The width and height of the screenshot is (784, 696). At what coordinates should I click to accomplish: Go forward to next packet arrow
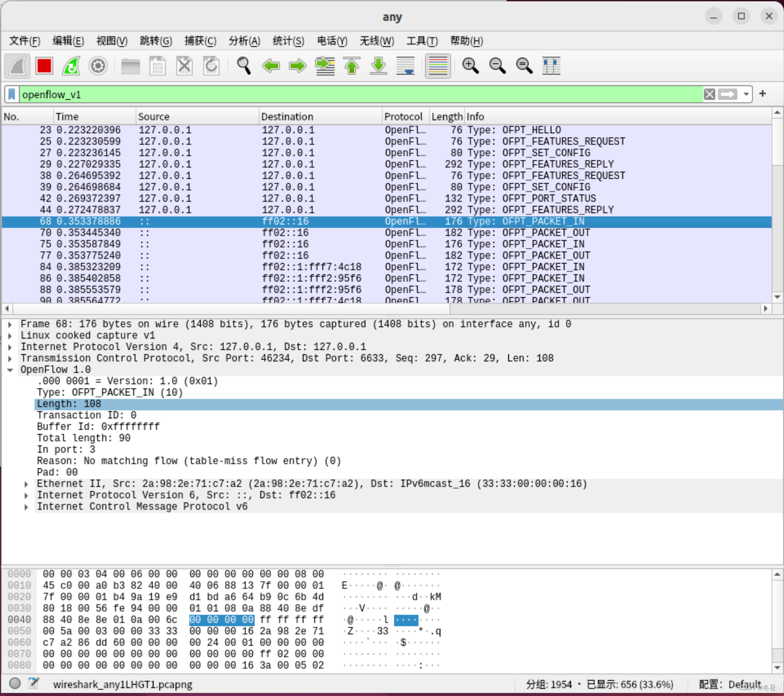pos(297,66)
